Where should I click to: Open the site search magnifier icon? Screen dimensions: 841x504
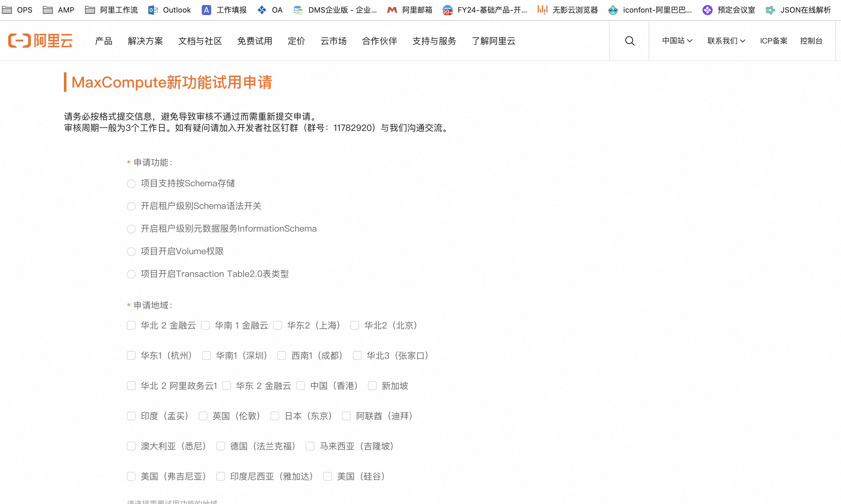[630, 41]
